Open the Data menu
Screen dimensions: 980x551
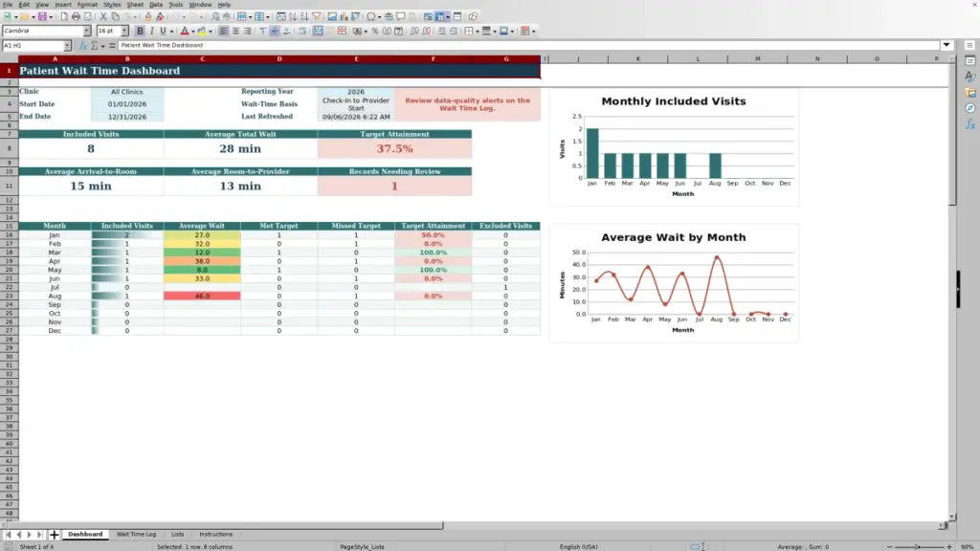pos(156,5)
